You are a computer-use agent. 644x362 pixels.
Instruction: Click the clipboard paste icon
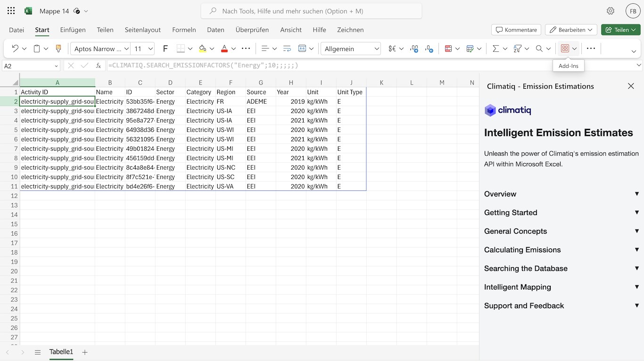37,49
